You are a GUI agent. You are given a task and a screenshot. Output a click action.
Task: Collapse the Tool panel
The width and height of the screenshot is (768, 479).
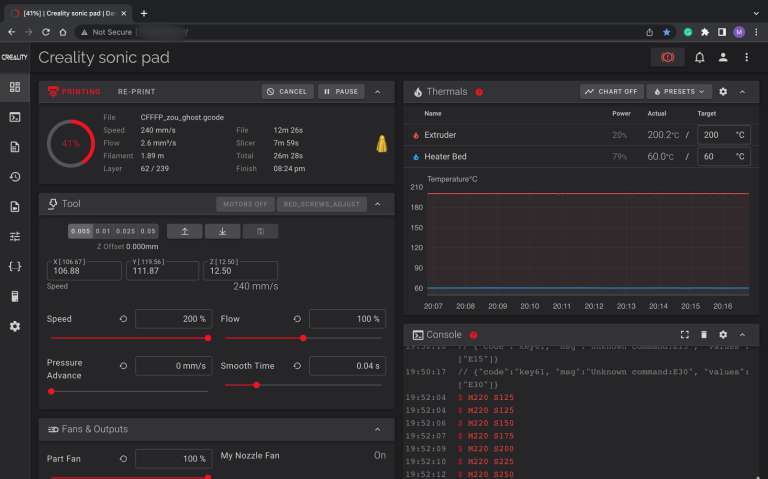point(377,204)
